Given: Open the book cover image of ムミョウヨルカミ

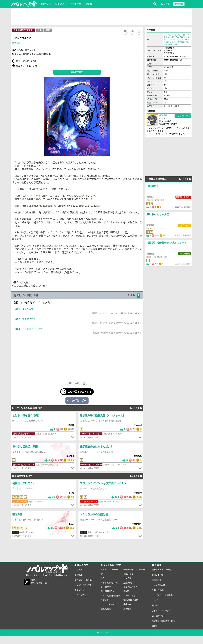Looking at the screenshot, I should tap(77, 116).
